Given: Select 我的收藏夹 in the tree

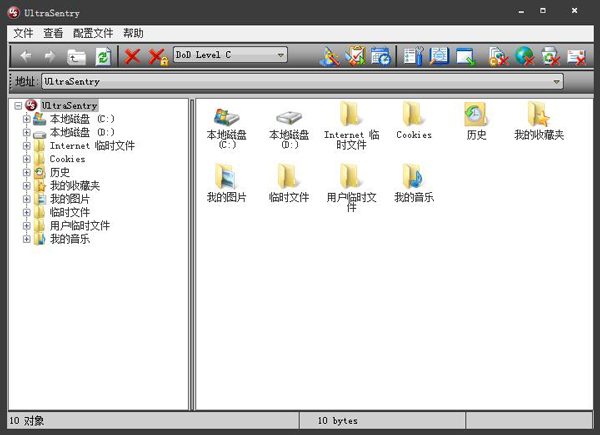Looking at the screenshot, I should 75,186.
